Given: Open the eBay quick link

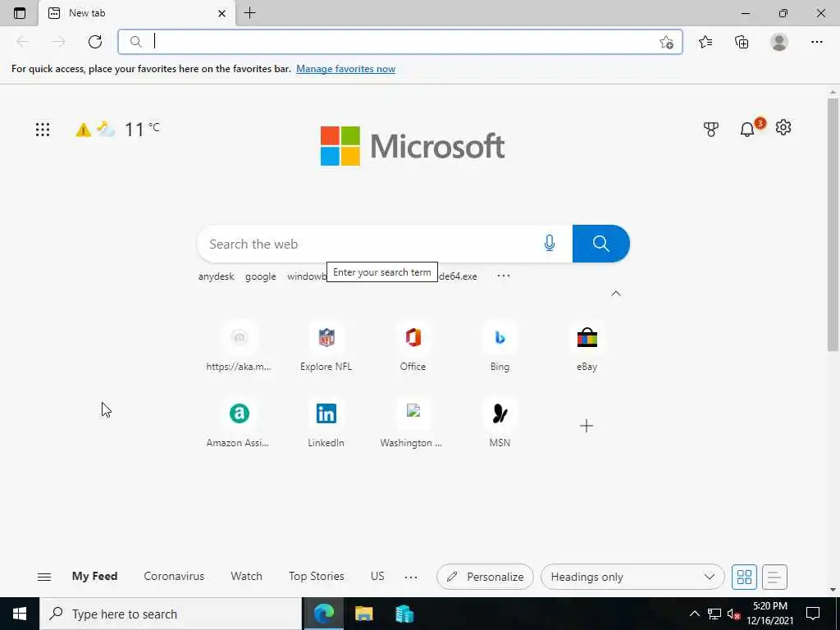Looking at the screenshot, I should pos(587,347).
